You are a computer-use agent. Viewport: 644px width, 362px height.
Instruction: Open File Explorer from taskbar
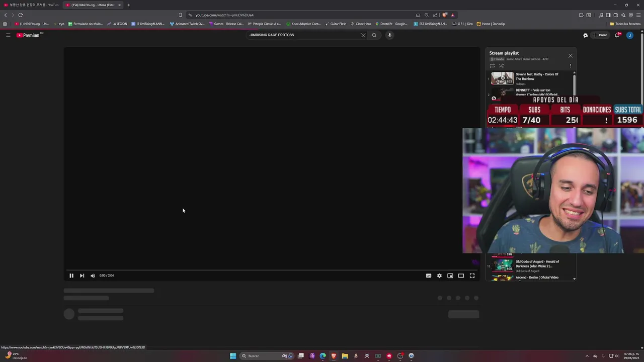point(345,356)
